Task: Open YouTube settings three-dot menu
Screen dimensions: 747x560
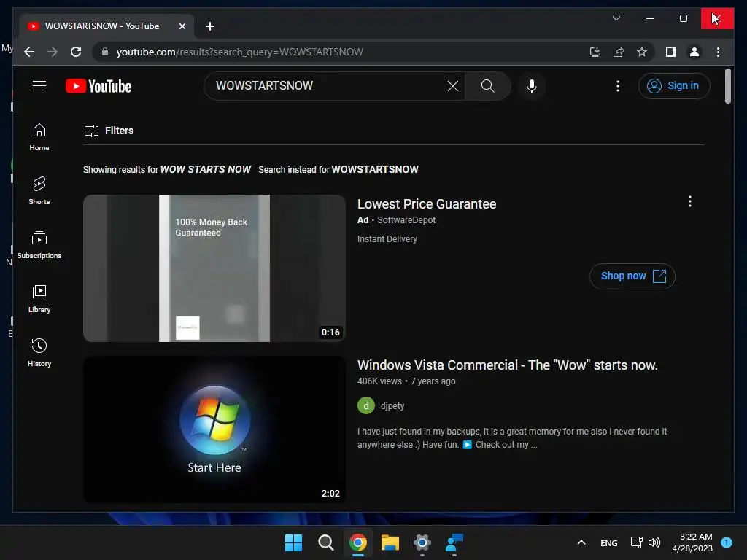Action: click(x=617, y=86)
